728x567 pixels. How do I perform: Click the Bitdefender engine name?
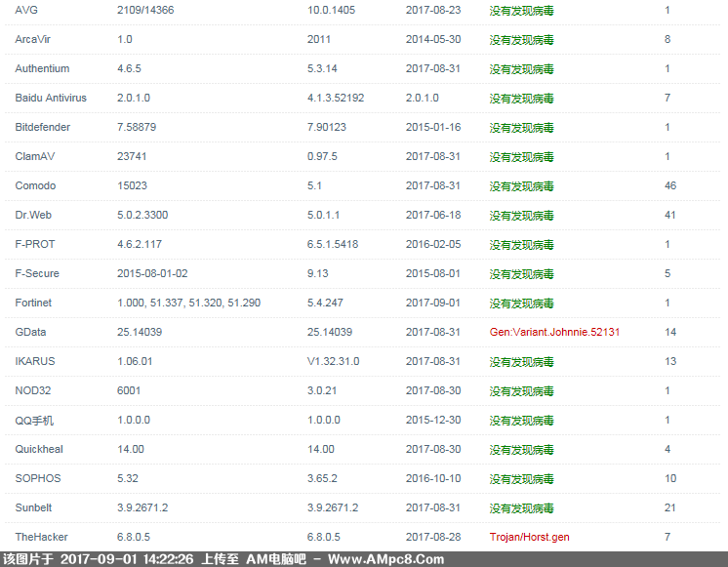coord(43,127)
